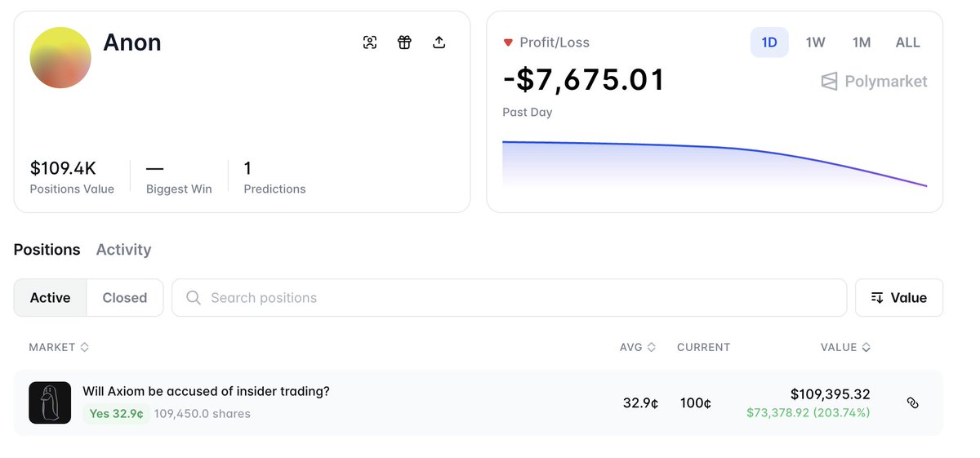Viewport: 980px width, 458px height.
Task: Click the Anon profile avatar
Action: coord(60,58)
